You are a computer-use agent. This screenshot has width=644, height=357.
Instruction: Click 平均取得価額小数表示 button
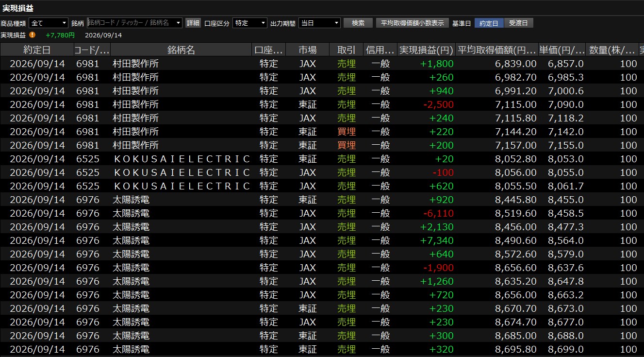412,23
